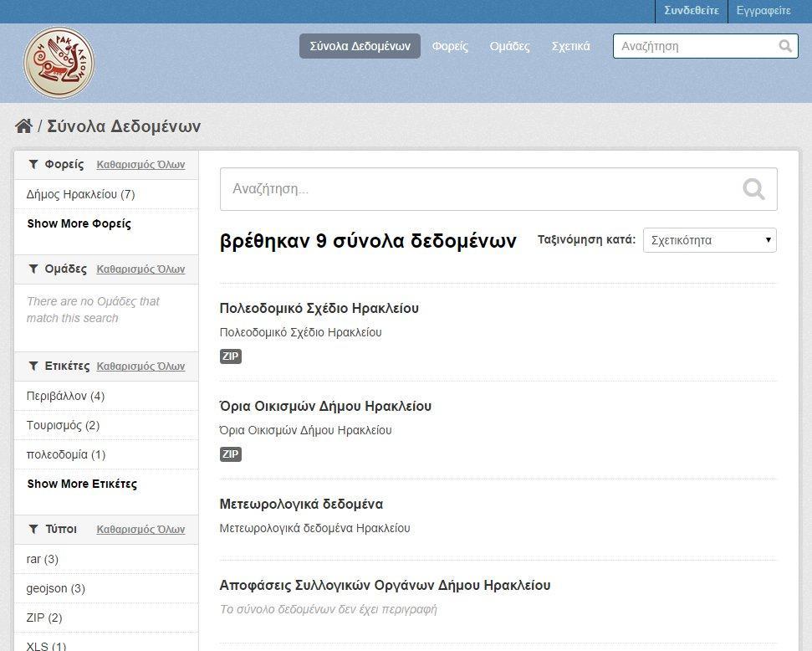Viewport: 812px width, 651px height.
Task: Filter by tag πολεοδομία (1)
Action: point(106,454)
